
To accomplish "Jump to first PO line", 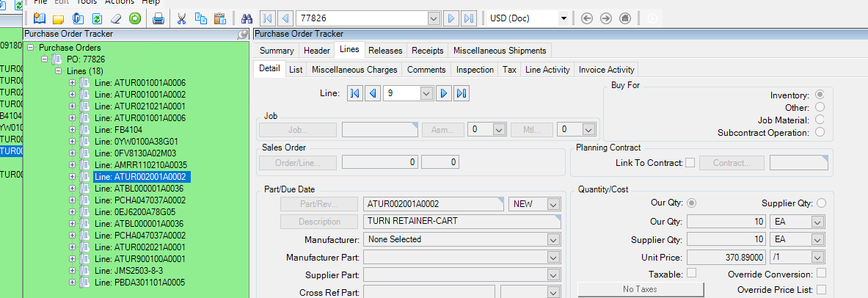I will pos(355,94).
